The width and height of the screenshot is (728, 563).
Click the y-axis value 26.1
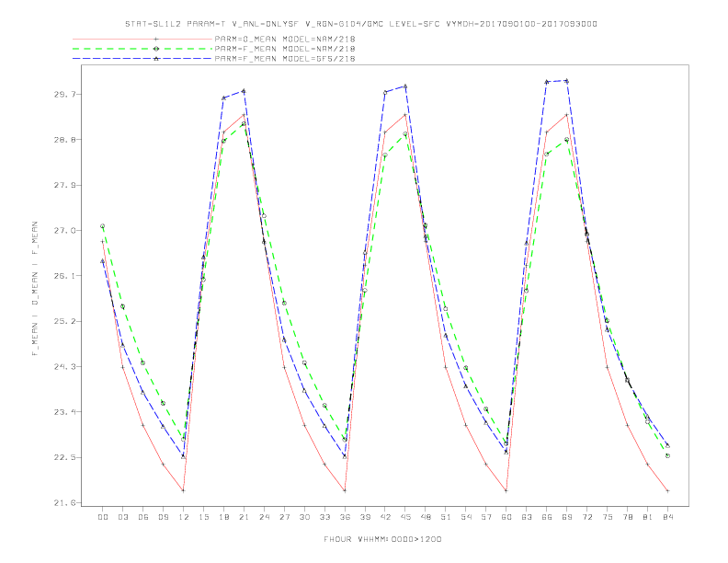(65, 276)
